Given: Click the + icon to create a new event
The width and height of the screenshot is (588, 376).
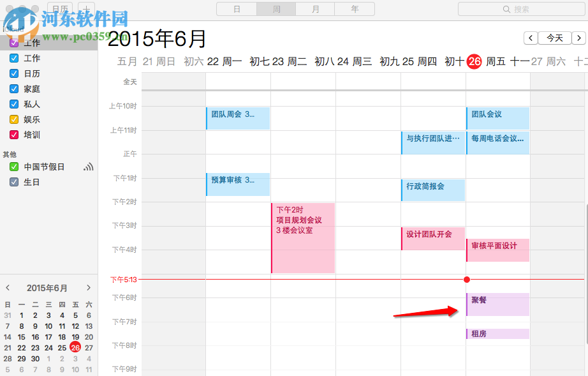Looking at the screenshot, I should (x=85, y=8).
